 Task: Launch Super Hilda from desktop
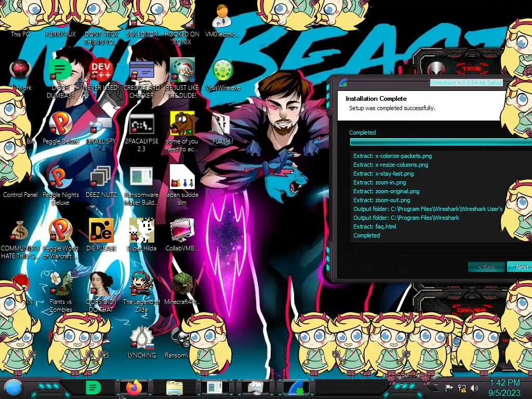pos(141,235)
